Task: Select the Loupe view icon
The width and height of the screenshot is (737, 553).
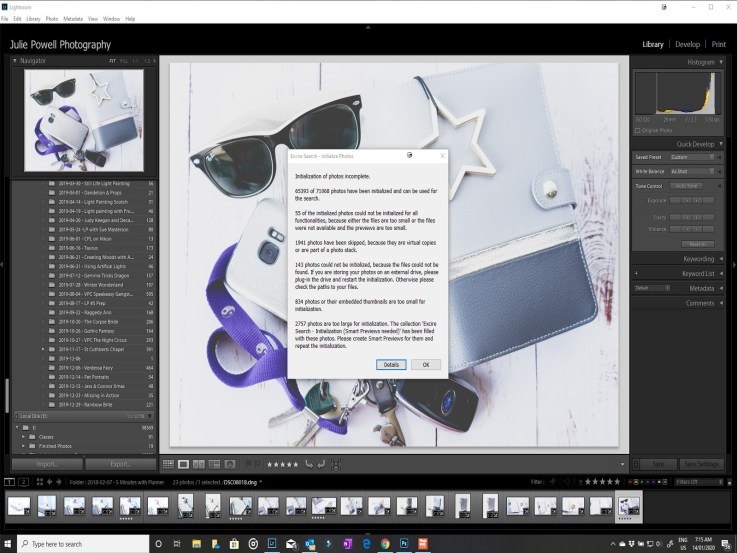Action: [183, 464]
